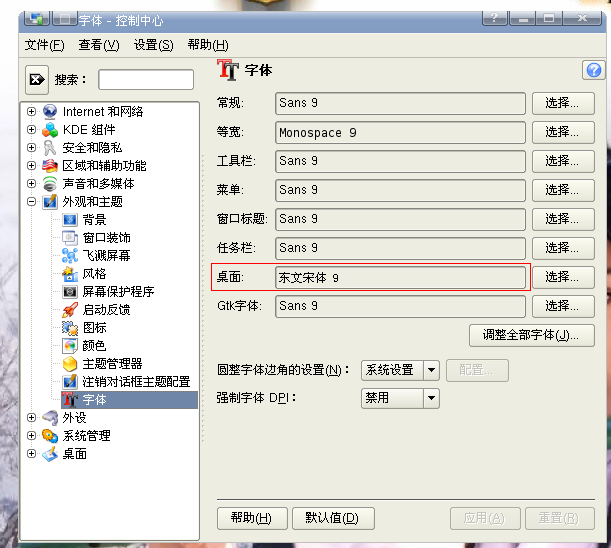Image resolution: width=611 pixels, height=548 pixels.
Task: Open the 主题管理器 yellow box icon
Action: (x=70, y=364)
